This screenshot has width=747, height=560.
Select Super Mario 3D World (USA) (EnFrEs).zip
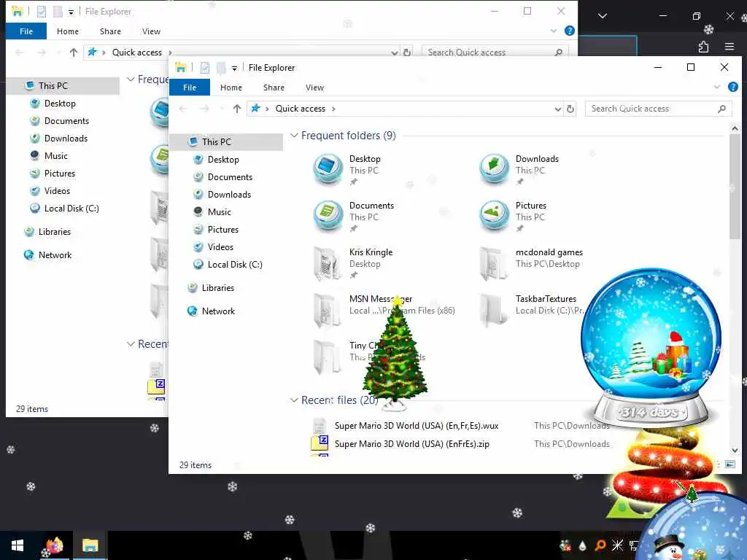(x=411, y=444)
